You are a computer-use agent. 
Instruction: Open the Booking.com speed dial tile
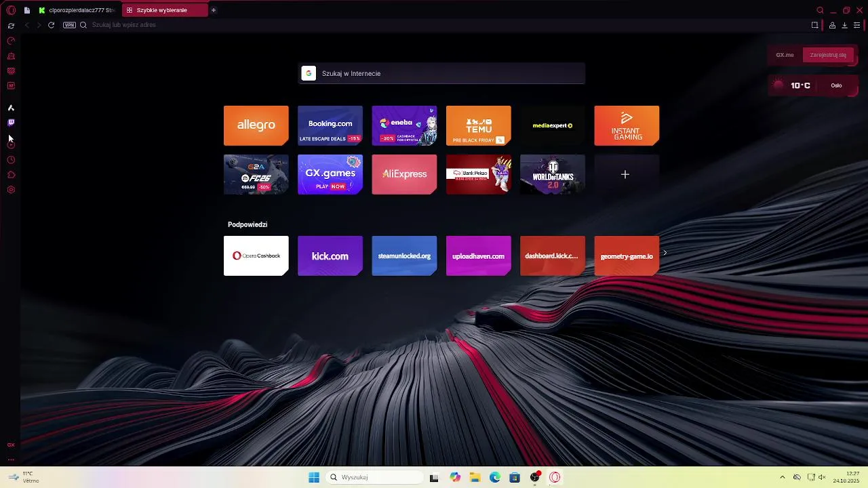[x=330, y=125]
